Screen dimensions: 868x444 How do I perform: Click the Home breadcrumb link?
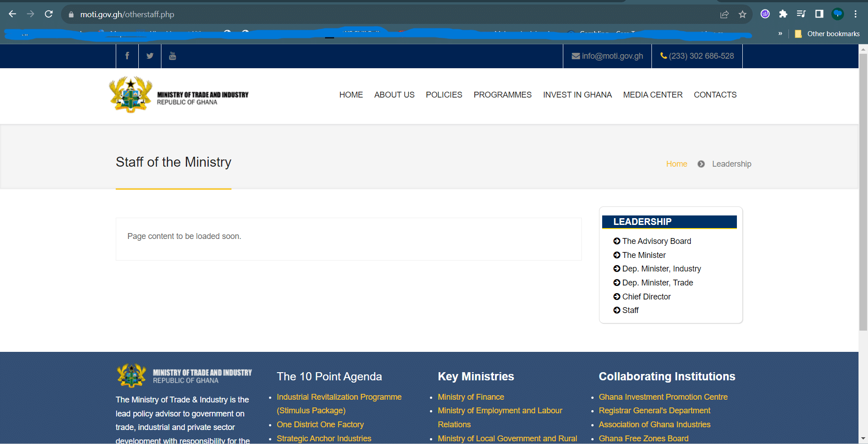(x=676, y=164)
